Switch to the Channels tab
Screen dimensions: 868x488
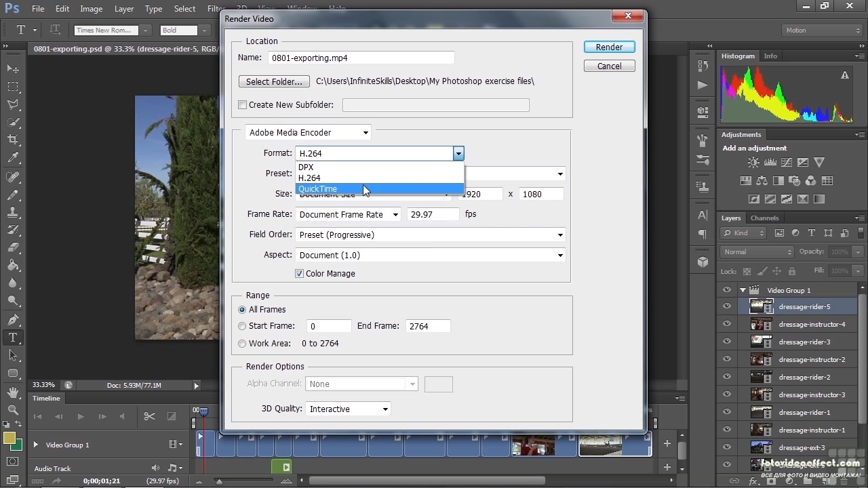764,218
